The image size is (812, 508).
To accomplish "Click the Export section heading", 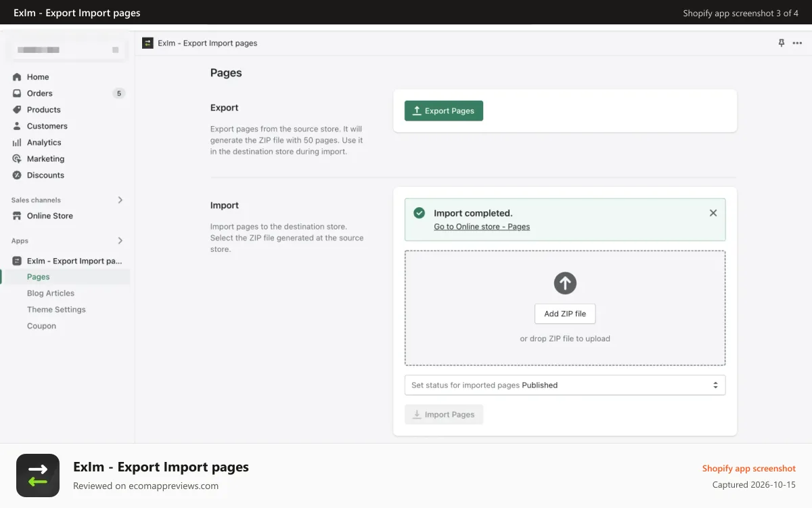I will (x=225, y=108).
